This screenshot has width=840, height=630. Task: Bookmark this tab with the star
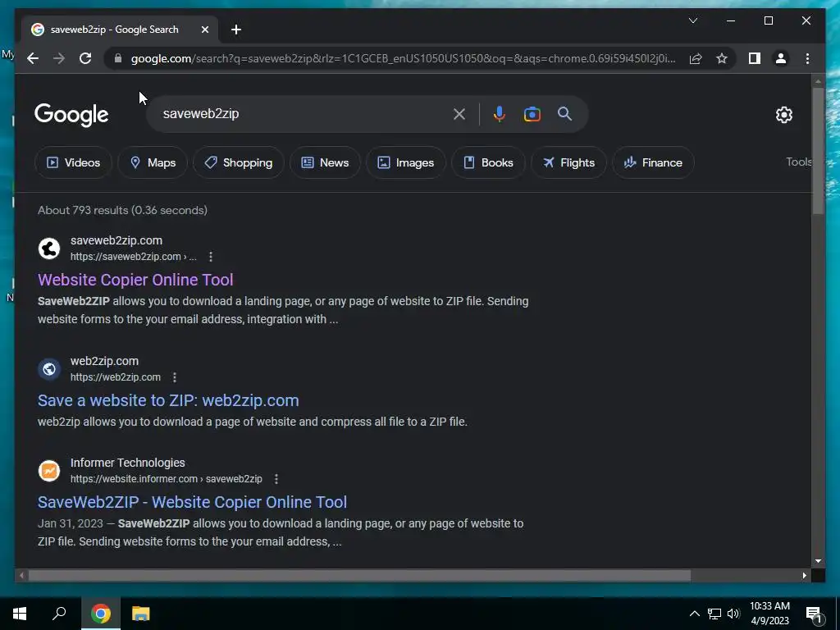[722, 58]
